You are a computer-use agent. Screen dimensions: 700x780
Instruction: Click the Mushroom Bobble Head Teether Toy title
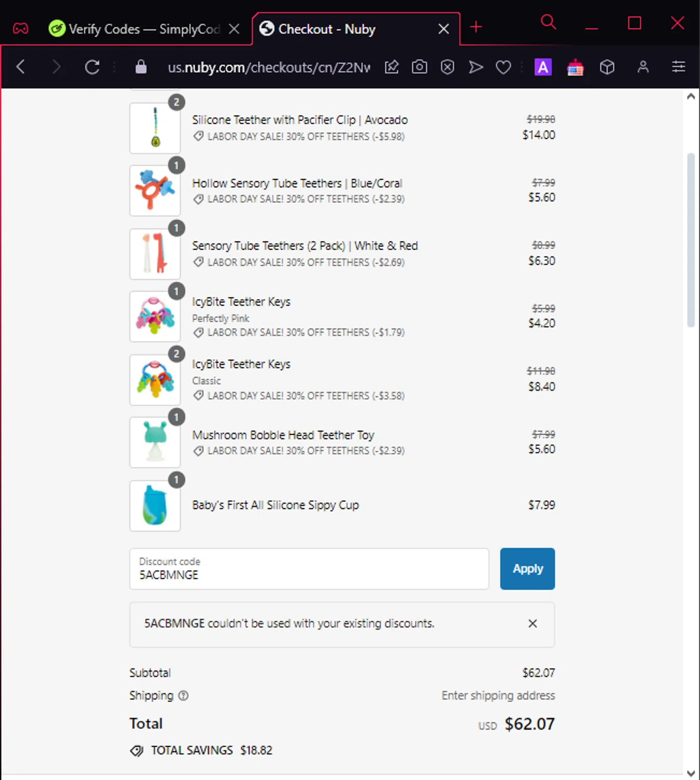click(x=283, y=435)
